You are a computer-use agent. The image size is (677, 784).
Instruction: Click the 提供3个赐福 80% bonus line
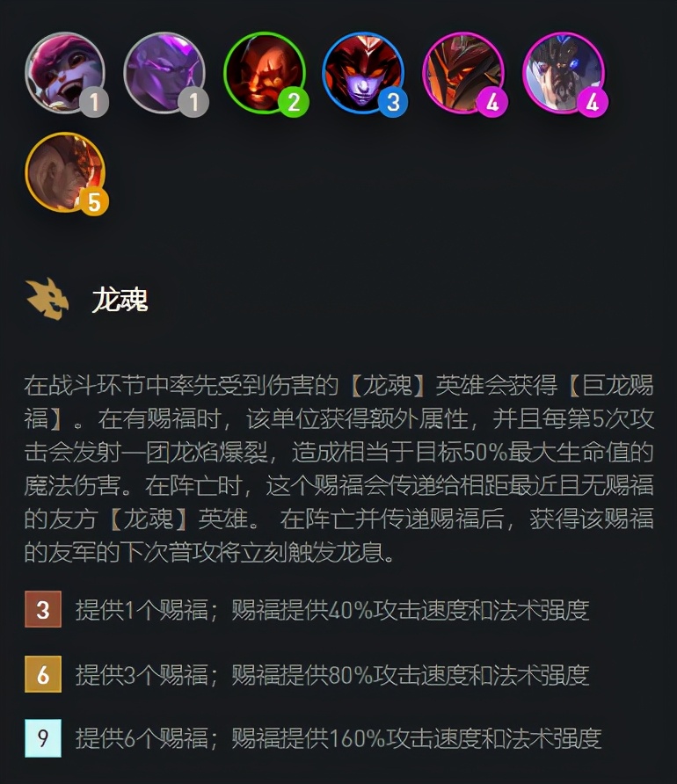[332, 674]
